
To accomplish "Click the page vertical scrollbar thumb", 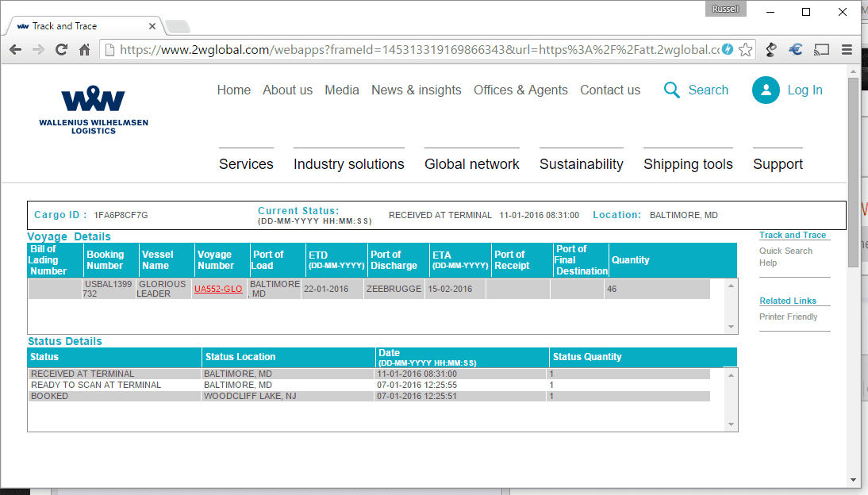I will tap(853, 172).
